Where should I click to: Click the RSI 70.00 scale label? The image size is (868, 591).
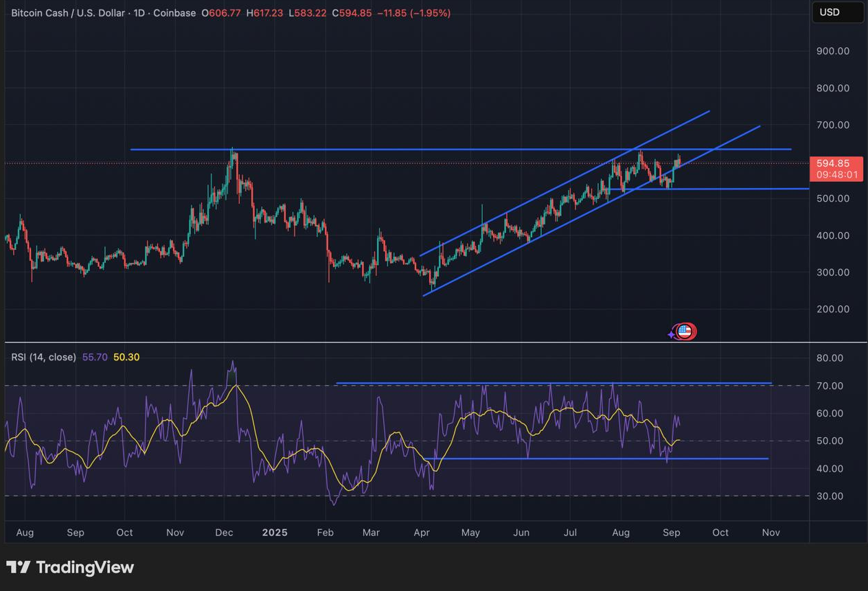830,386
